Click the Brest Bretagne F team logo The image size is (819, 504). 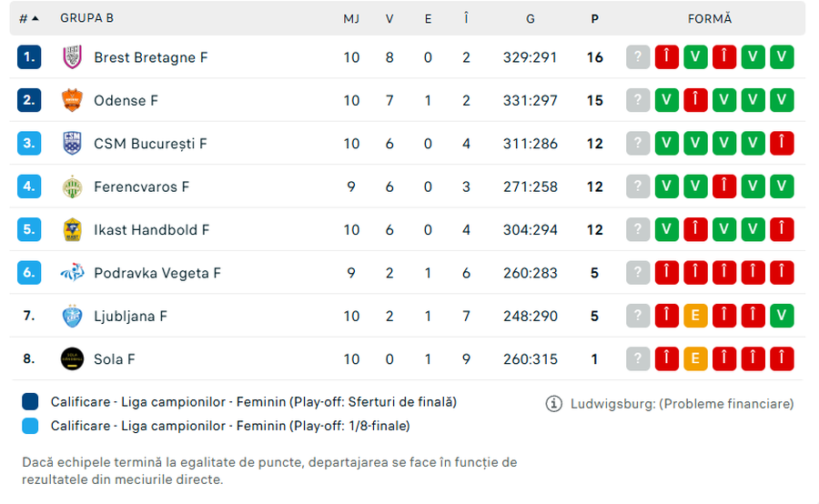point(72,57)
